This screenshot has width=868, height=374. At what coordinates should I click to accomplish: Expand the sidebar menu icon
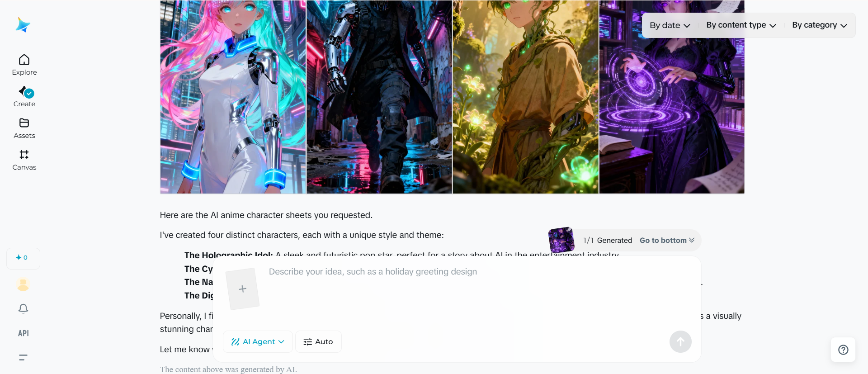coord(23,357)
